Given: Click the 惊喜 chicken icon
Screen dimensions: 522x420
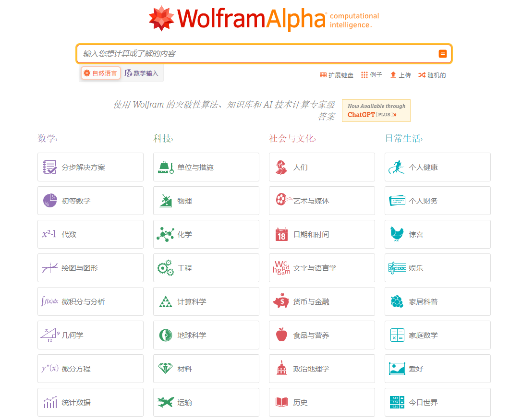Looking at the screenshot, I should [x=397, y=234].
